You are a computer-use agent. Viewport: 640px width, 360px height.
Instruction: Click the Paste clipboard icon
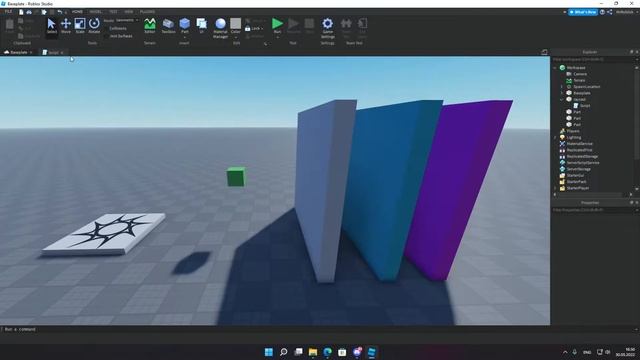tap(9, 25)
